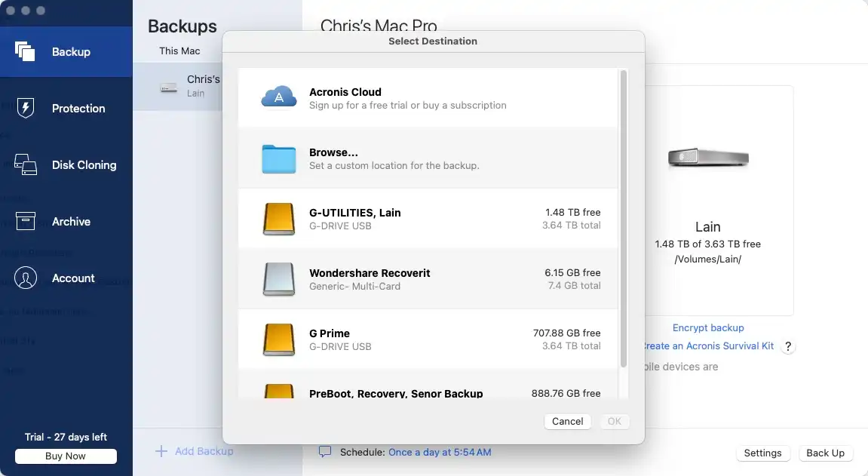The image size is (868, 476).
Task: Click the PreBoot, Recovery drive icon
Action: click(x=278, y=392)
